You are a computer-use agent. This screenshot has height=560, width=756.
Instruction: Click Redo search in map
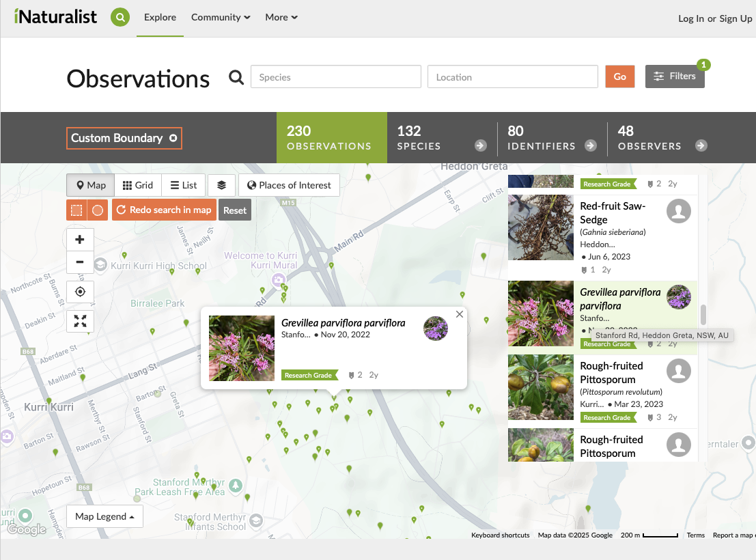(164, 210)
